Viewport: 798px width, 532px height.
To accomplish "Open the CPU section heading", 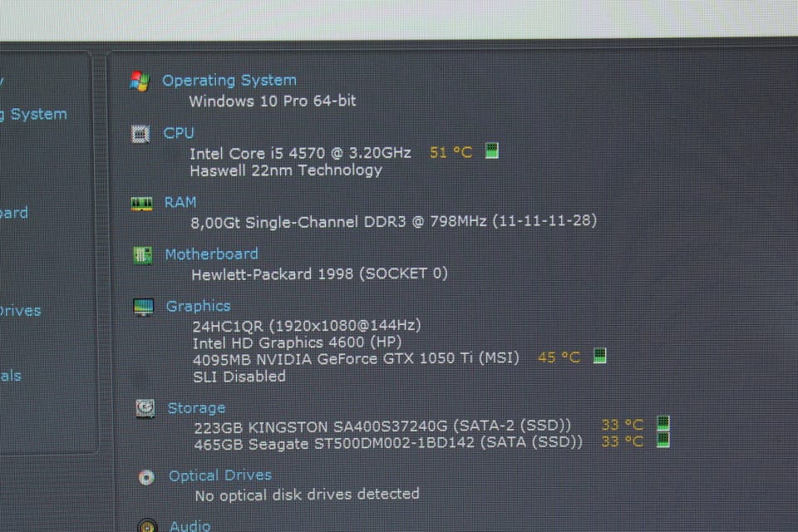I will click(178, 133).
